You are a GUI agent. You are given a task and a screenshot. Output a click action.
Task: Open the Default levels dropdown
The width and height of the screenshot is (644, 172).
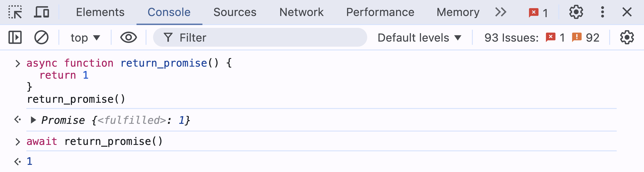click(419, 38)
